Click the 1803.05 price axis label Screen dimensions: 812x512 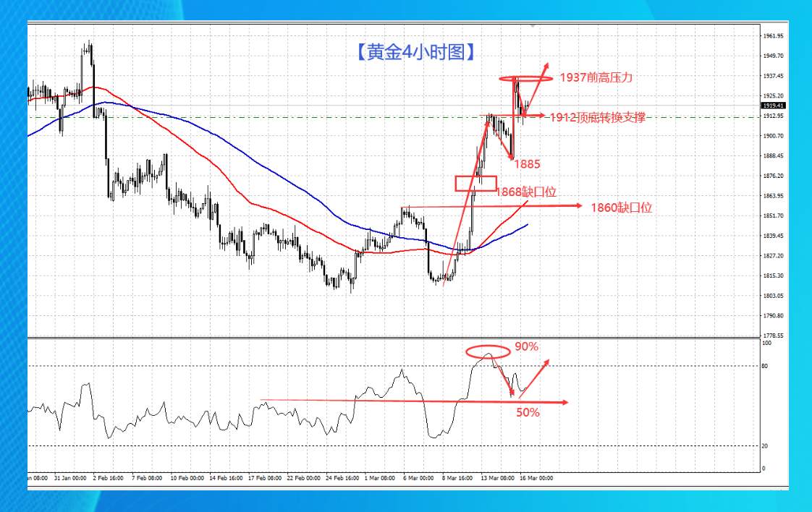(x=774, y=296)
